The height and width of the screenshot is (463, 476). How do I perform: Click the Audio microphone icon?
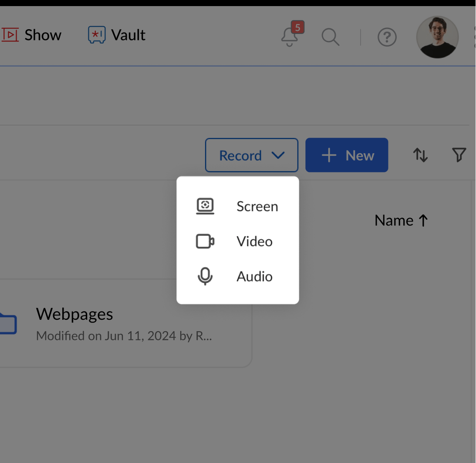tap(205, 276)
